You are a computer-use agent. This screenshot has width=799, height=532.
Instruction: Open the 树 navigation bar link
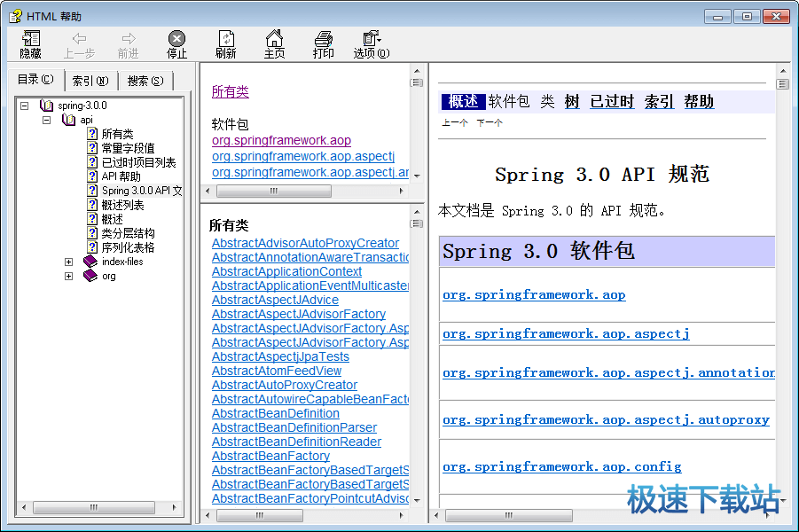pyautogui.click(x=572, y=101)
